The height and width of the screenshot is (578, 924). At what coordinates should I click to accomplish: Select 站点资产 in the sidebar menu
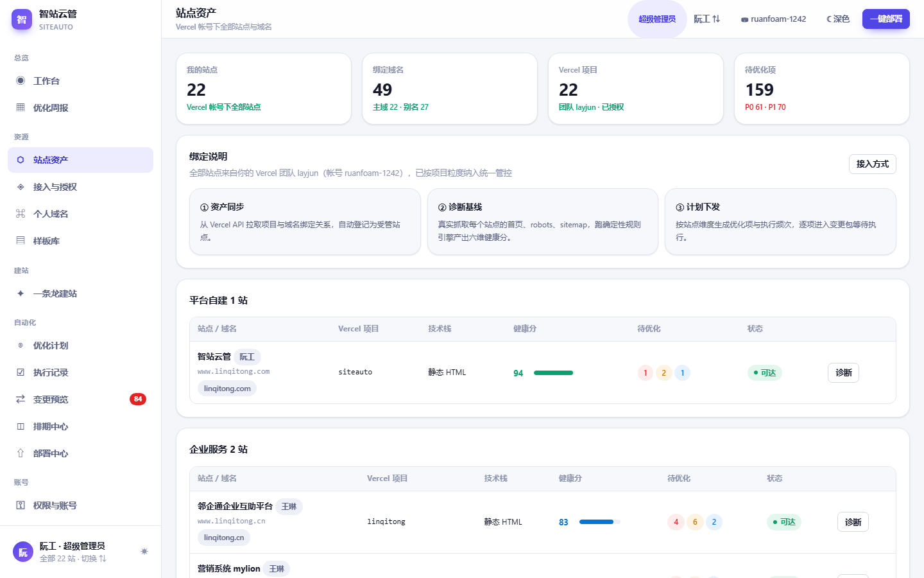pos(80,160)
